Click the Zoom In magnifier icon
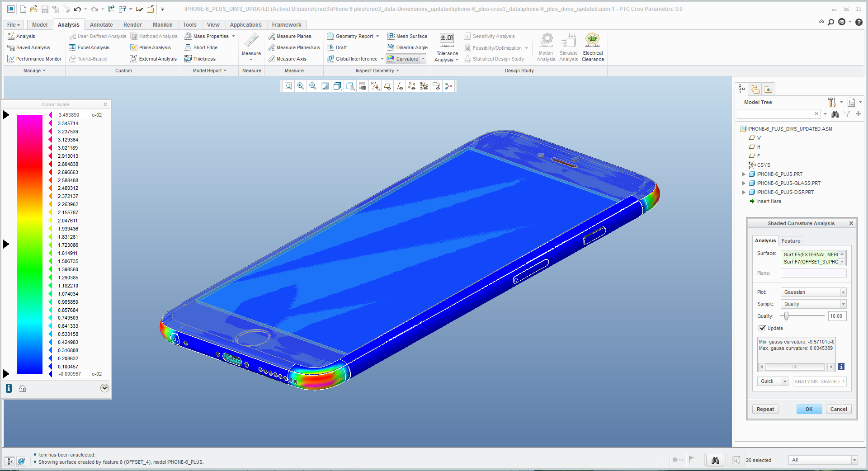The height and width of the screenshot is (471, 868). click(x=301, y=86)
